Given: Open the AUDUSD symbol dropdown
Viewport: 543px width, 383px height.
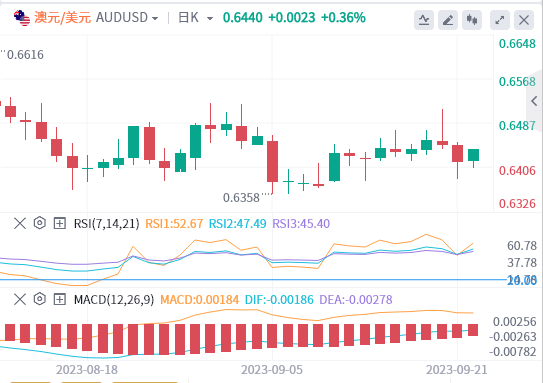Looking at the screenshot, I should 127,17.
